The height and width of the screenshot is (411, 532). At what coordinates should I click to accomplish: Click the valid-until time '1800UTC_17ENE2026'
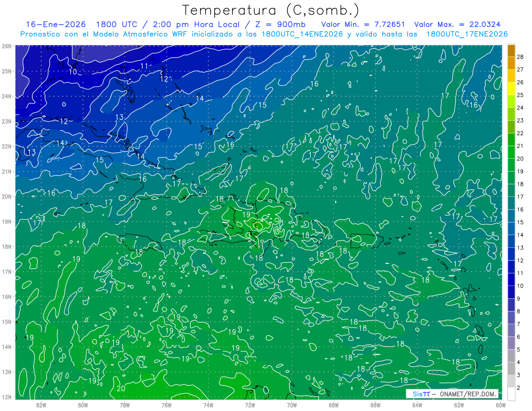tap(466, 34)
